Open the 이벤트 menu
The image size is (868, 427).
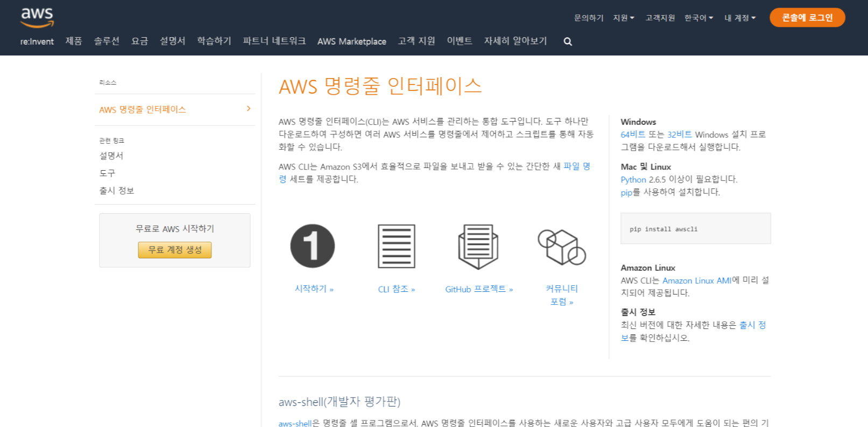point(460,41)
